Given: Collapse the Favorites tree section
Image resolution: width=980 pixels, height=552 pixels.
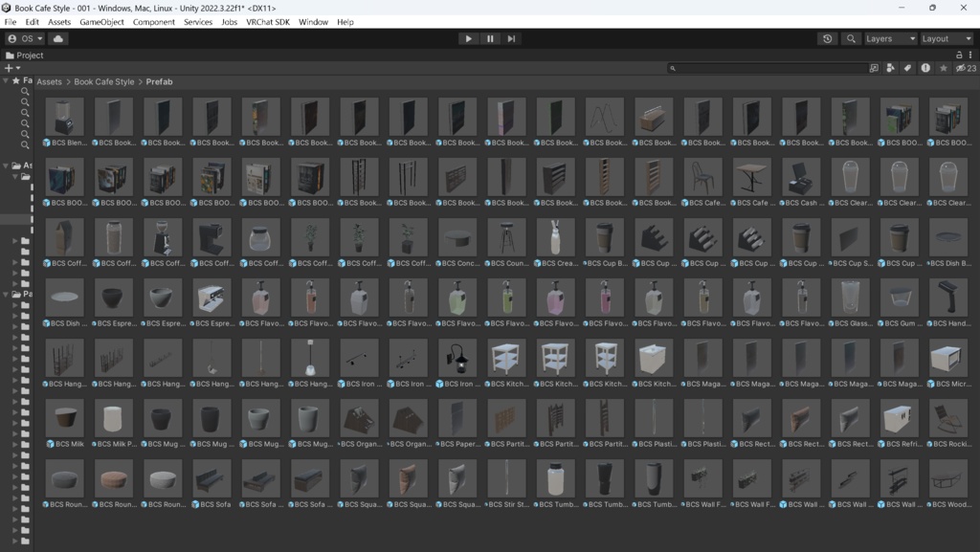Looking at the screenshot, I should pos(6,80).
